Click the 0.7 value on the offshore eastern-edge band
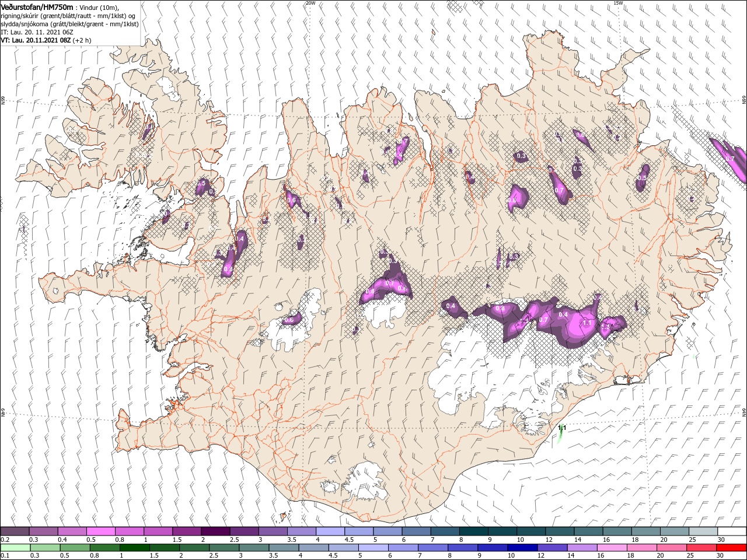The width and height of the screenshot is (747, 560). pos(729,159)
